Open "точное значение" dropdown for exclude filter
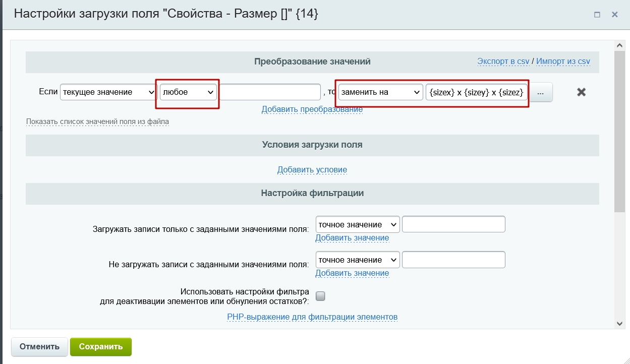Viewport: 630px width, 364px height. click(358, 260)
